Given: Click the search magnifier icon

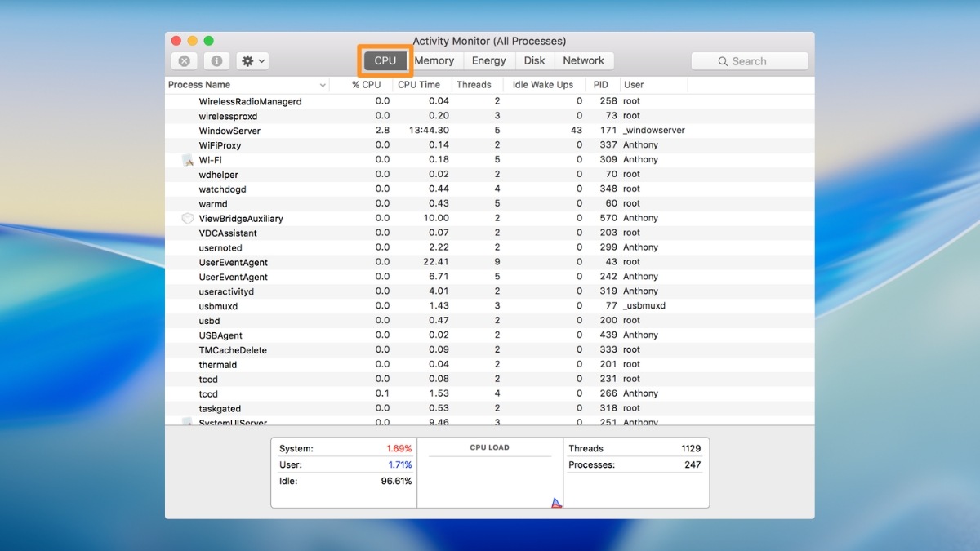Looking at the screenshot, I should point(723,61).
